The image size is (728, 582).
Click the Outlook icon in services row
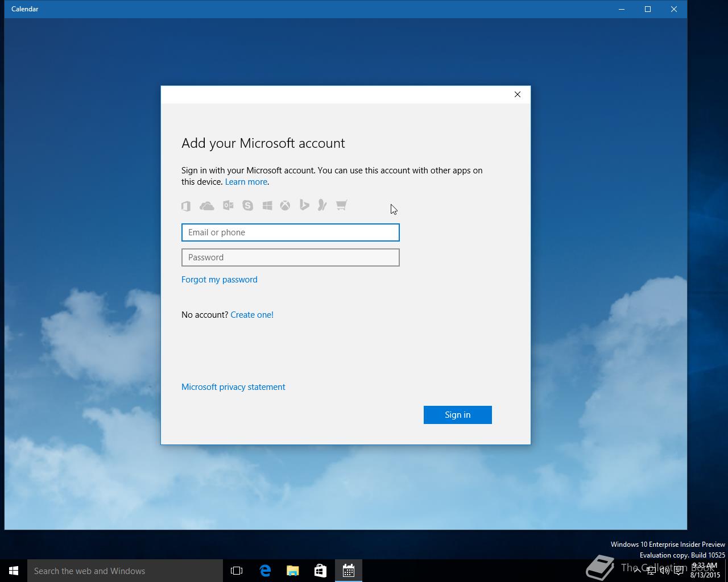228,205
